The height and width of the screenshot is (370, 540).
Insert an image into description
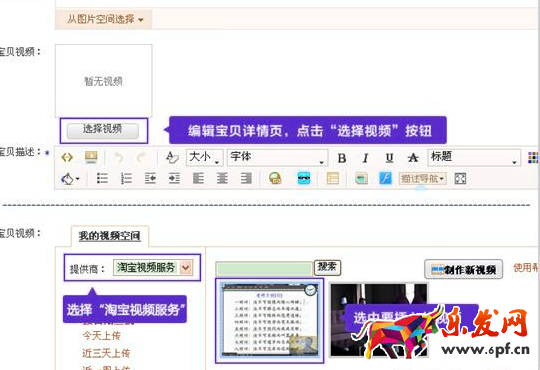tap(361, 178)
